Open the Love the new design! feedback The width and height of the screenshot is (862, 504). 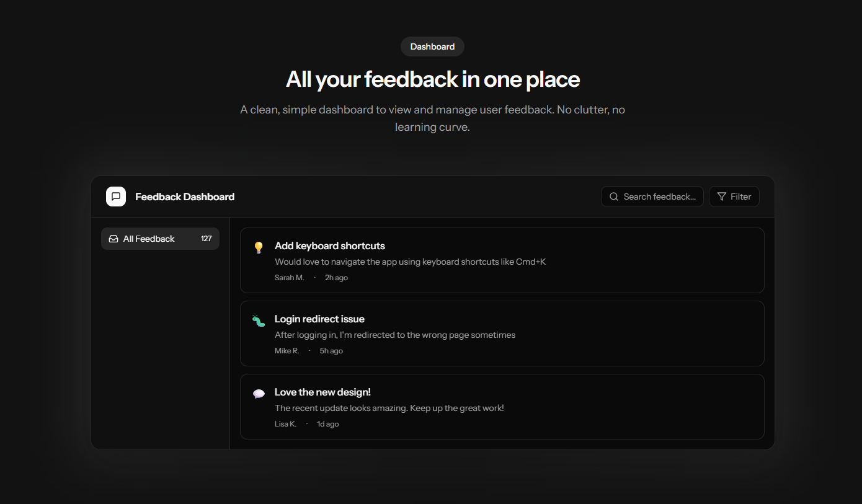pyautogui.click(x=322, y=392)
